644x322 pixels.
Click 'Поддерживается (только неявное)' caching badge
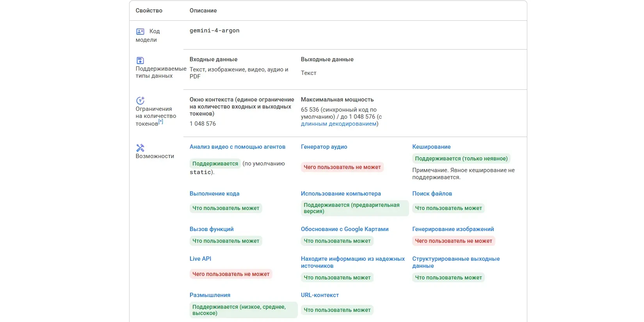pos(461,158)
